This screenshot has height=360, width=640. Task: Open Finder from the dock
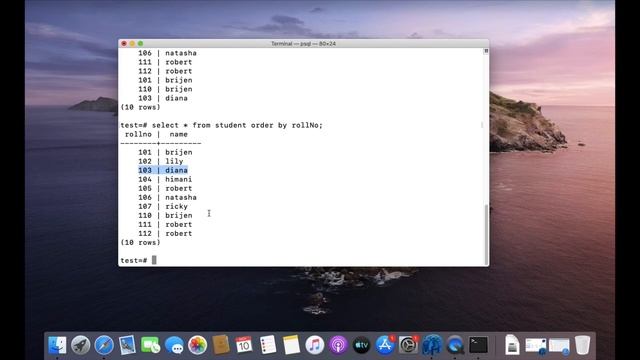pyautogui.click(x=57, y=345)
